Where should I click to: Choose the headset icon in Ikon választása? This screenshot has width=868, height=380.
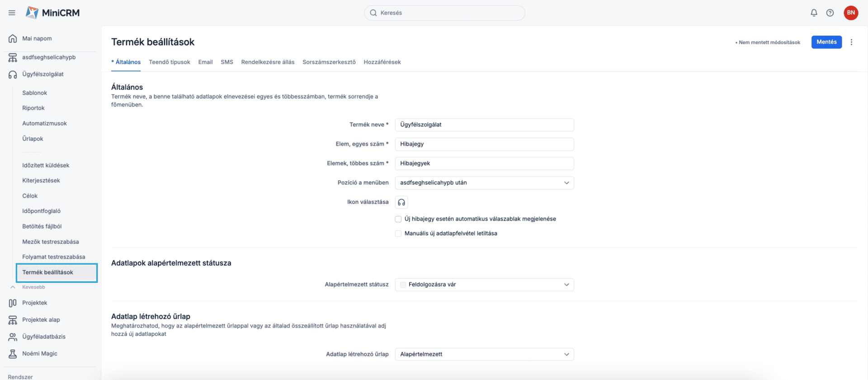(x=401, y=202)
